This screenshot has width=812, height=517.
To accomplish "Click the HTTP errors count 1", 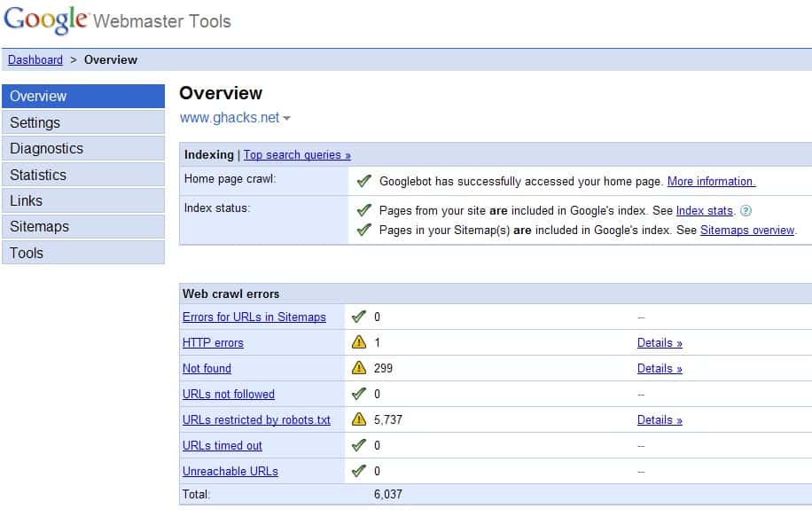I will tap(378, 342).
